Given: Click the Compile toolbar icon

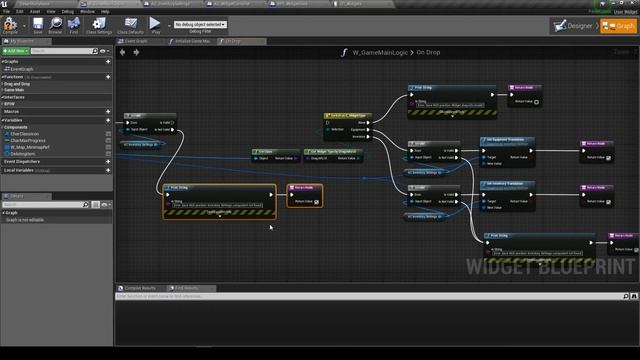Looking at the screenshot, I should tap(10, 24).
